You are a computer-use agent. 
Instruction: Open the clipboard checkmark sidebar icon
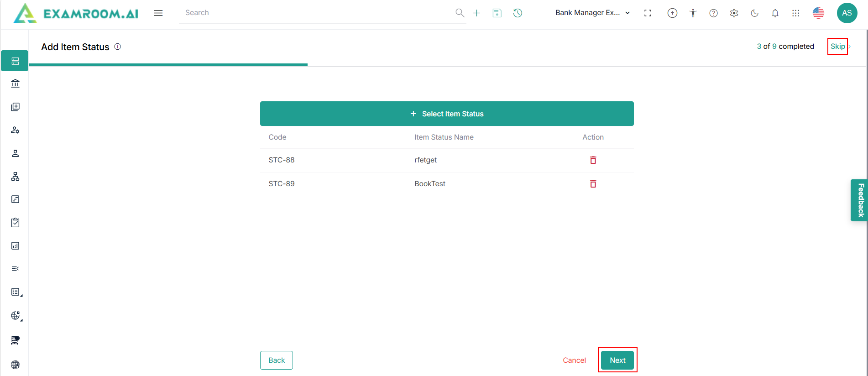[15, 223]
